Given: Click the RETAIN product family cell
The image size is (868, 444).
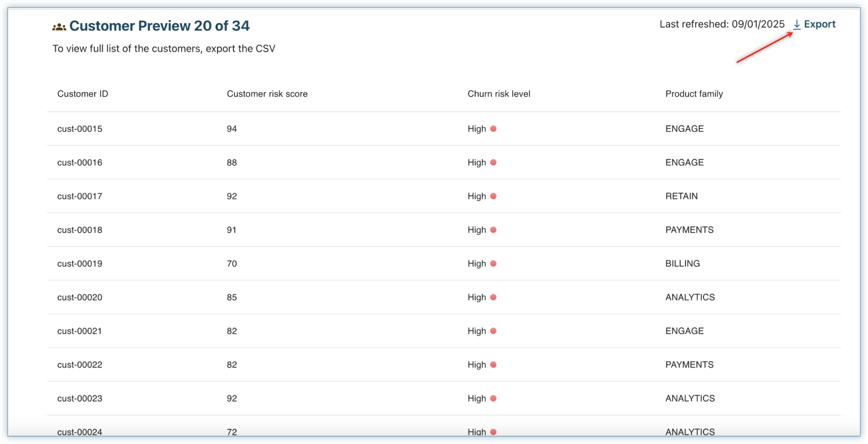Looking at the screenshot, I should 681,196.
